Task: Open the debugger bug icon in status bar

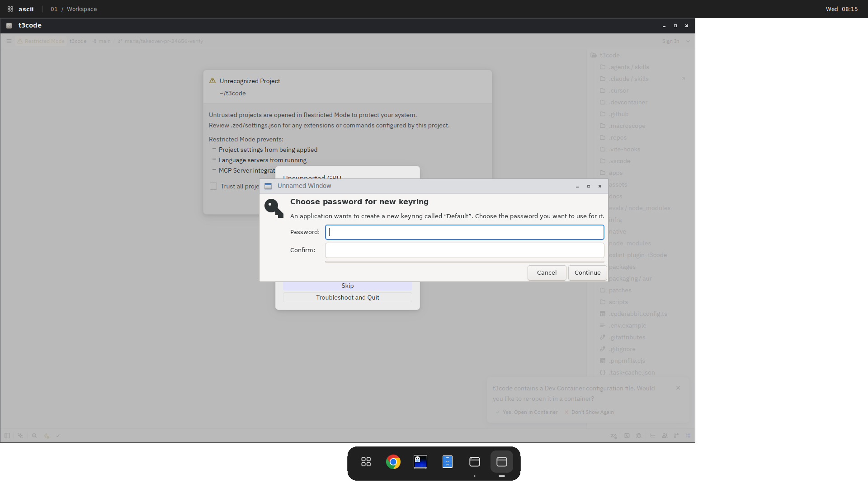Action: [639, 436]
